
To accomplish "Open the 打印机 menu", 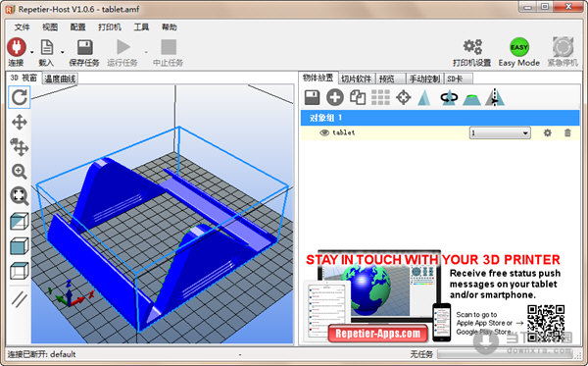I will click(x=110, y=27).
